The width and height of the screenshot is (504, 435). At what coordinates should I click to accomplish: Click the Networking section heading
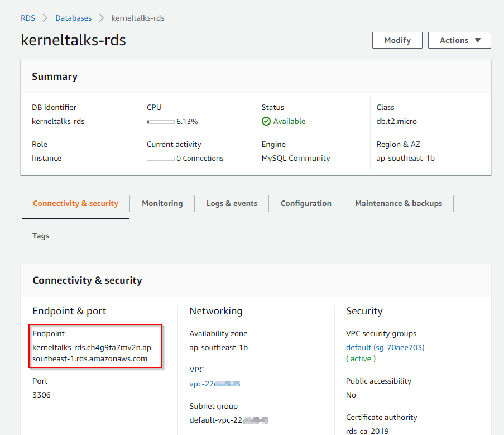[x=216, y=311]
